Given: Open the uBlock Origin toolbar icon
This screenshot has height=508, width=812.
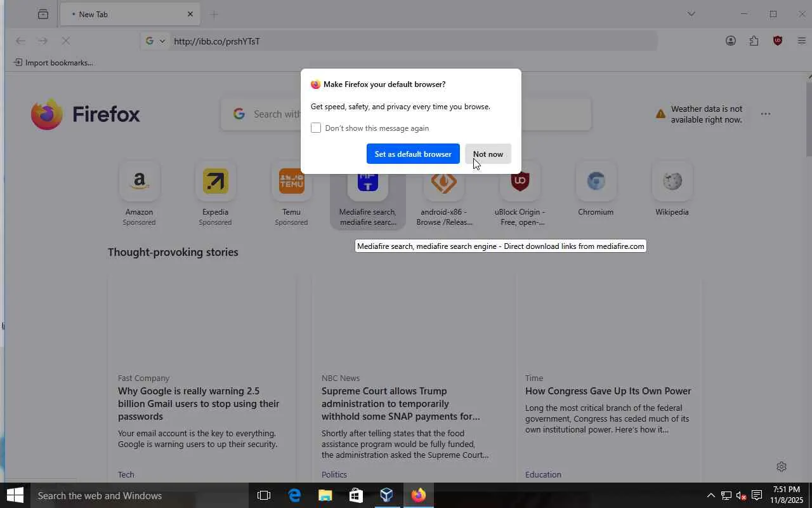Looking at the screenshot, I should [x=778, y=41].
